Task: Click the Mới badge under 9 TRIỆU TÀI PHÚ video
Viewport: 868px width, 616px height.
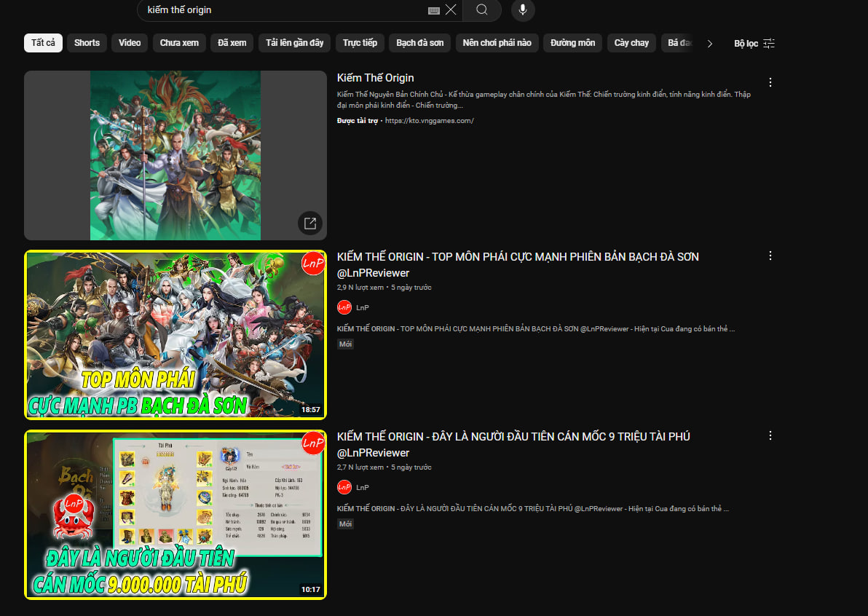Action: (345, 524)
